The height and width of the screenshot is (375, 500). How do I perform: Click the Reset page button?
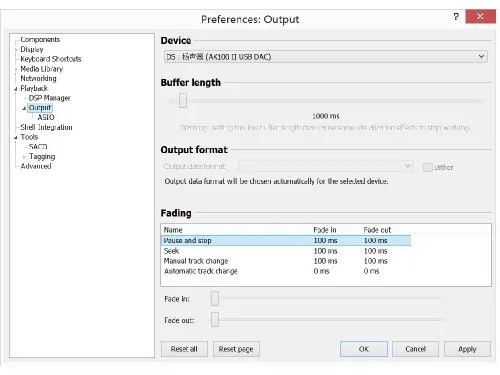236,349
